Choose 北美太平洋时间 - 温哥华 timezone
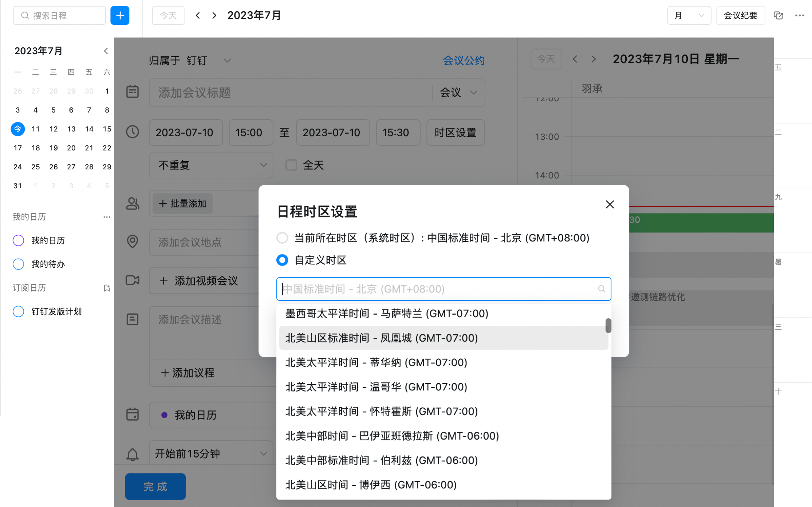 (x=444, y=387)
